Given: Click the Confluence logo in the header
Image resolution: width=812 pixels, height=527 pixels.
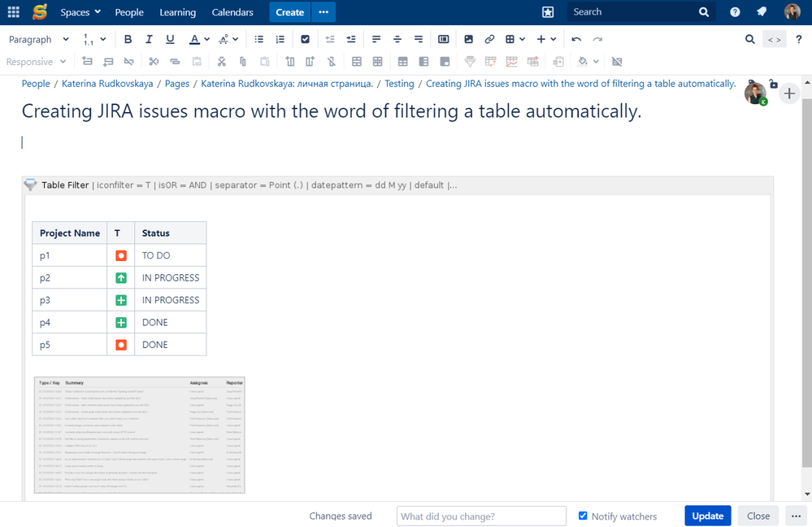Looking at the screenshot, I should tap(39, 12).
